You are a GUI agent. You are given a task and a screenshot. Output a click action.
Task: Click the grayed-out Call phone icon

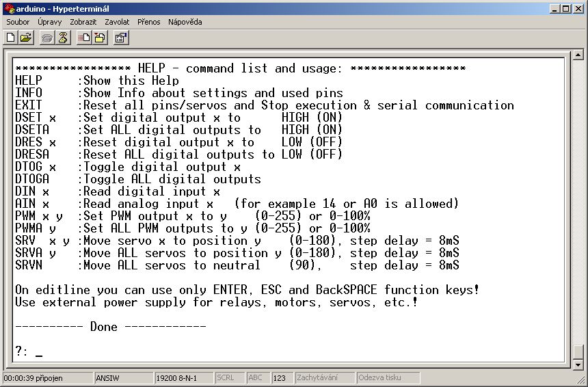[46, 38]
